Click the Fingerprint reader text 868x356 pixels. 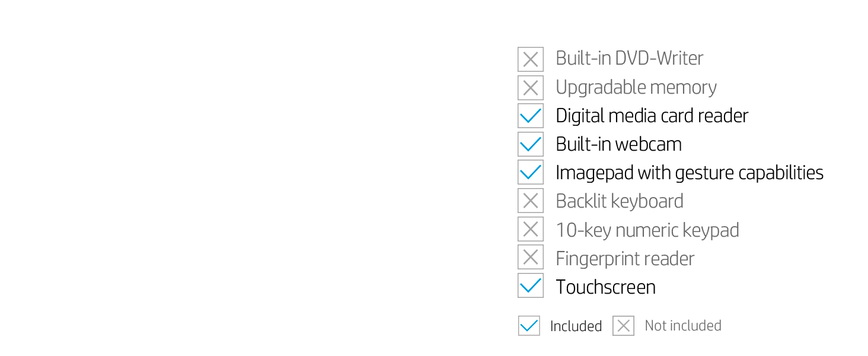click(x=624, y=258)
